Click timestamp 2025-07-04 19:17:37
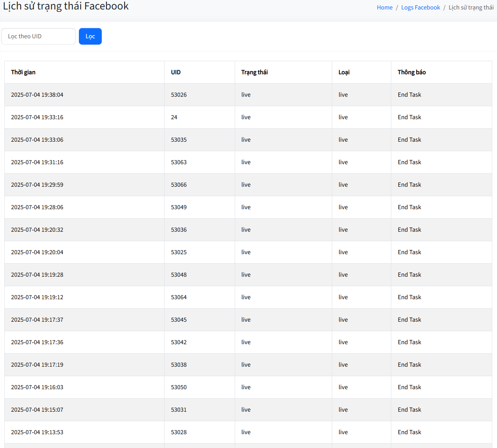 [x=37, y=320]
